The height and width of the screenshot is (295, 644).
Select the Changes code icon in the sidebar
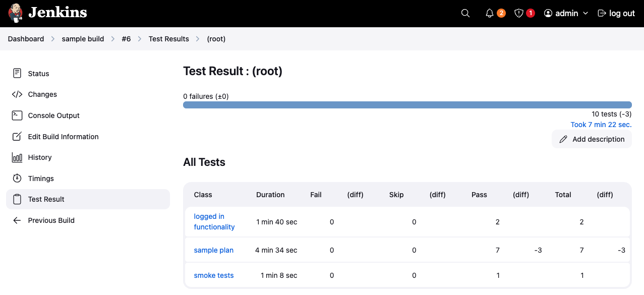[17, 94]
